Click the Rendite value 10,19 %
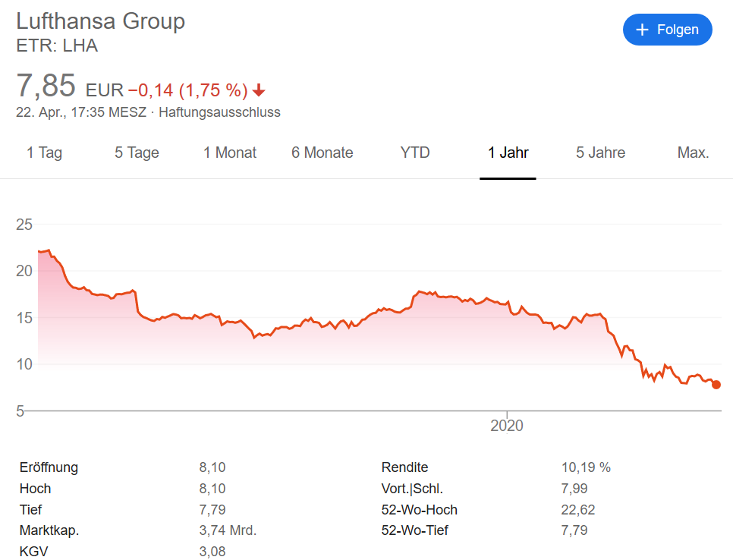This screenshot has height=560, width=733. click(x=587, y=467)
